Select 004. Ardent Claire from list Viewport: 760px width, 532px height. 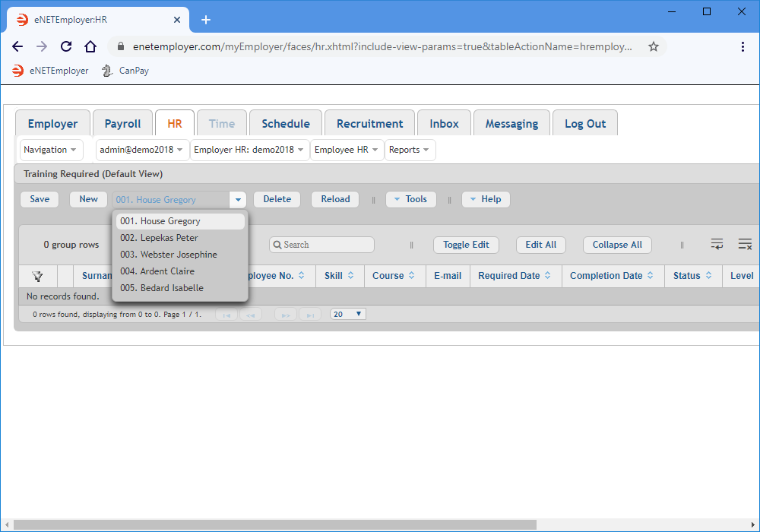point(180,271)
